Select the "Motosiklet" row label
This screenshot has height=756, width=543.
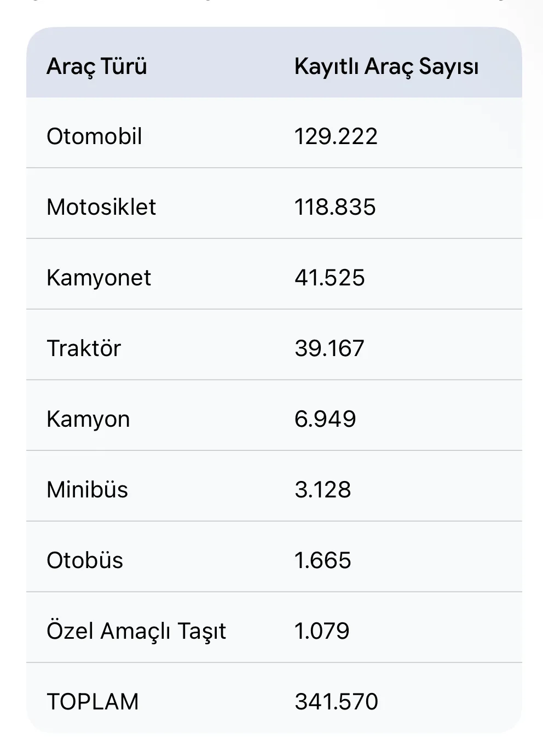[x=101, y=207]
